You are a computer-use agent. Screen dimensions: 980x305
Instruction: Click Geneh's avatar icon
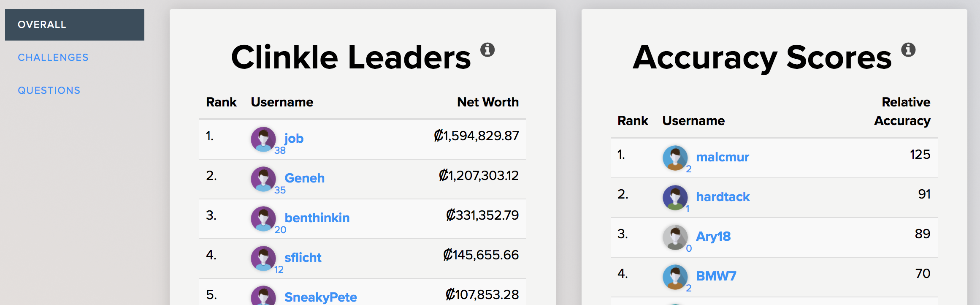pyautogui.click(x=263, y=179)
